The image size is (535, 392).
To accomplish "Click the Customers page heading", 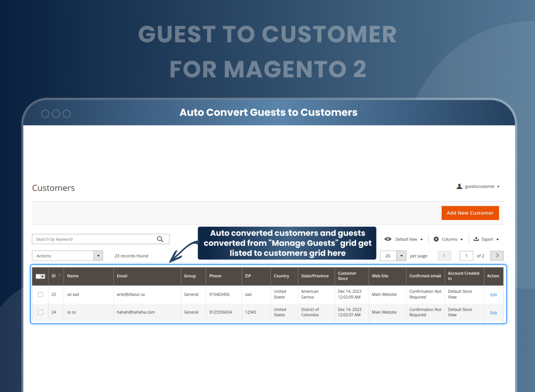I will click(53, 188).
